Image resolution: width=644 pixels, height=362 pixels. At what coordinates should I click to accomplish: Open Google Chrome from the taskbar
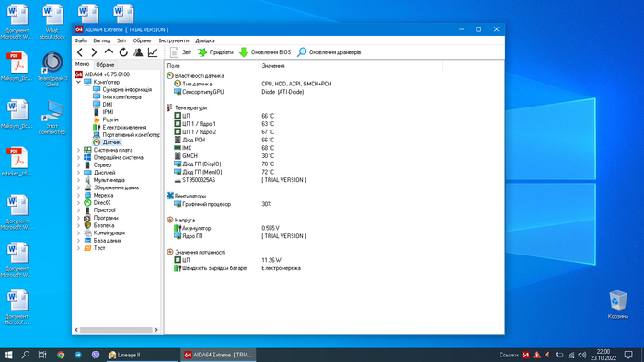61,355
